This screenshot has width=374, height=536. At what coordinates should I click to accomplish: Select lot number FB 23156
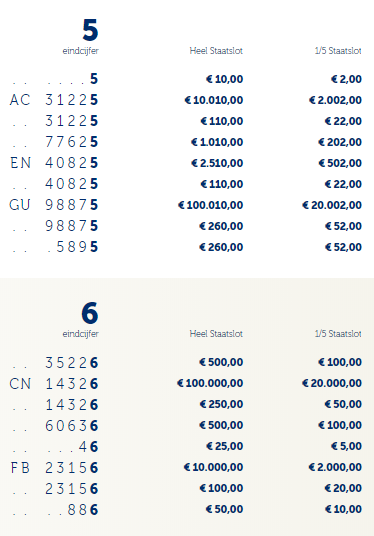(x=54, y=468)
